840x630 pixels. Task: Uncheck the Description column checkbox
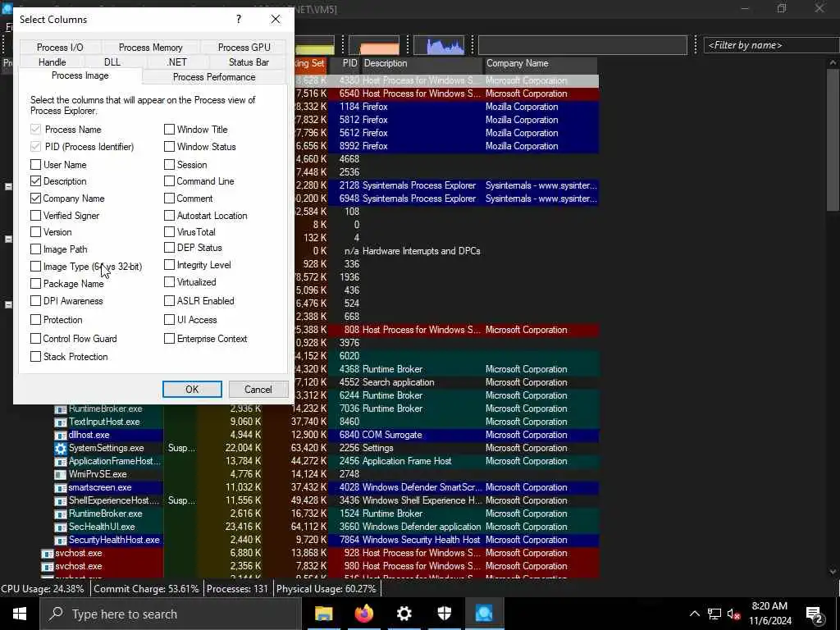(x=36, y=181)
